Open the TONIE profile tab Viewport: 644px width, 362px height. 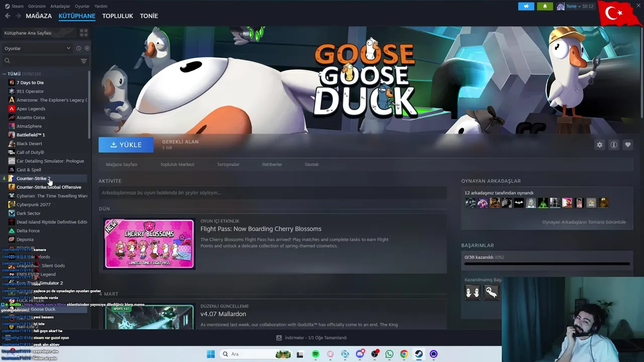point(149,16)
